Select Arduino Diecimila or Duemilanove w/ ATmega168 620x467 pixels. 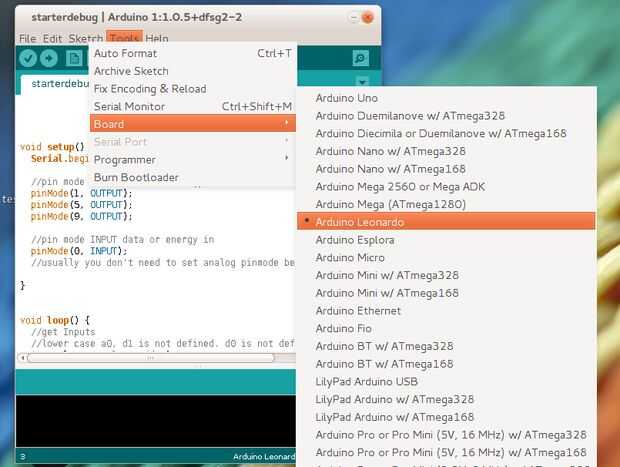(446, 134)
